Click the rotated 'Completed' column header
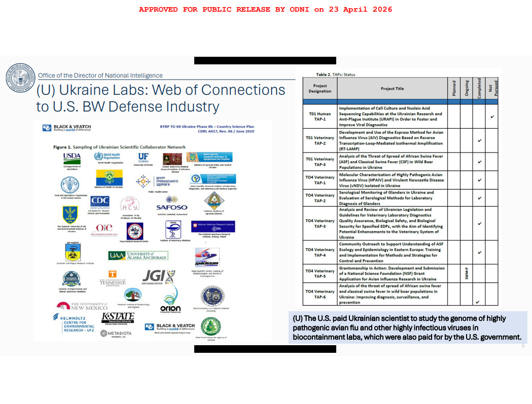This screenshot has height=404, width=532. pos(479,88)
